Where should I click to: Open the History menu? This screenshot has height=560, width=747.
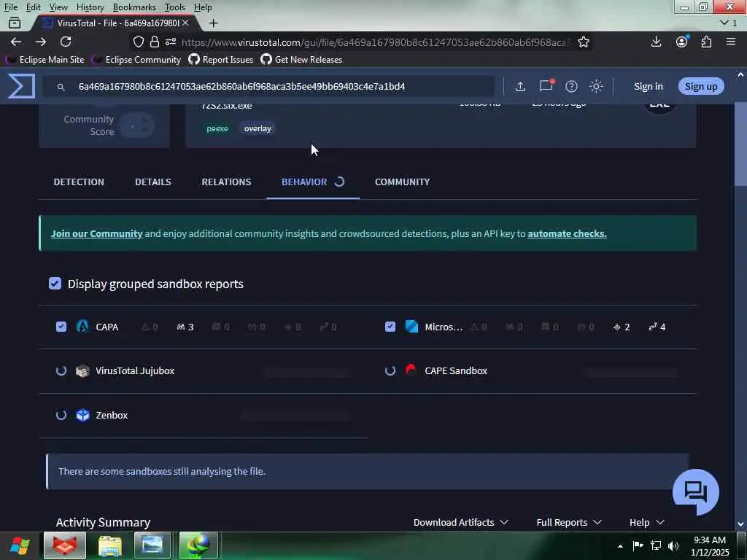click(x=90, y=7)
